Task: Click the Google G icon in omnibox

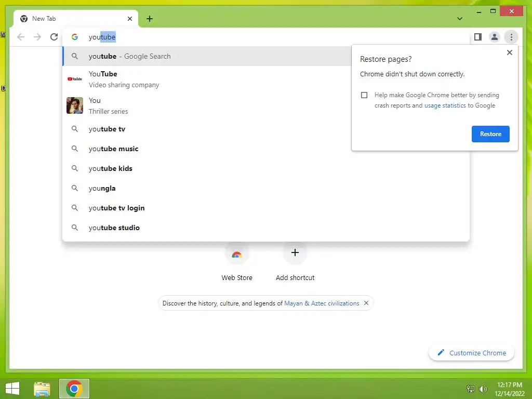Action: (x=75, y=37)
